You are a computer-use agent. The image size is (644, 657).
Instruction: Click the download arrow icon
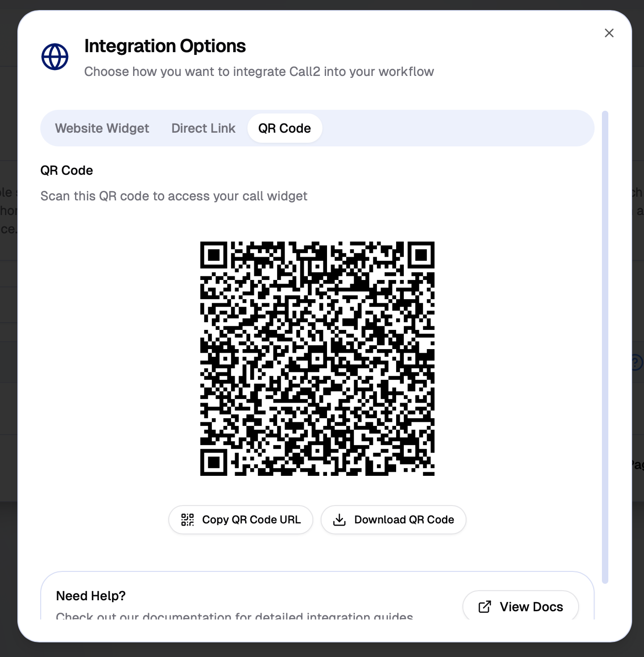pos(339,520)
